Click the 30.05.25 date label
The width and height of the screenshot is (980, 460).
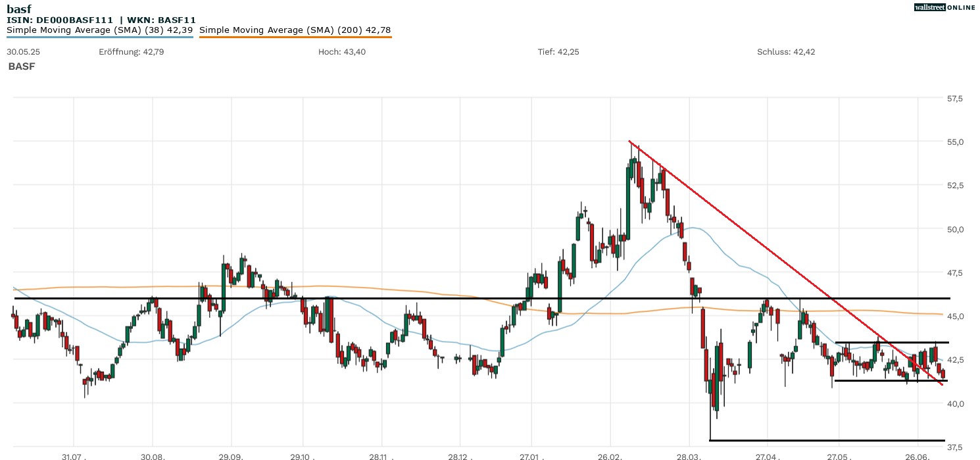click(23, 51)
